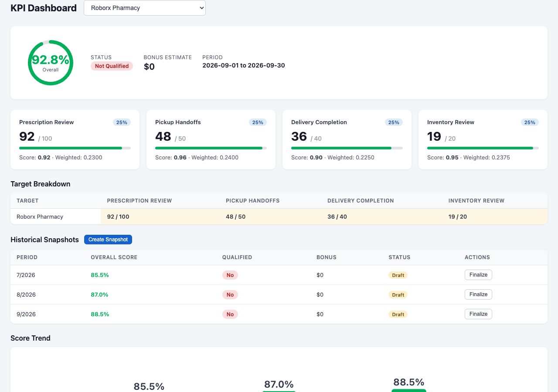Click the Prescription Review progress bar
This screenshot has width=558, height=392.
pos(75,148)
